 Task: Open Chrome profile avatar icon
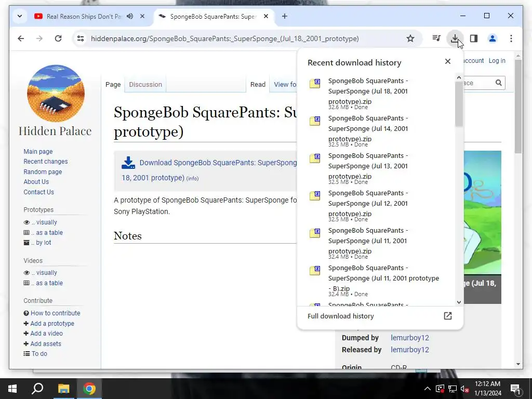pyautogui.click(x=493, y=38)
